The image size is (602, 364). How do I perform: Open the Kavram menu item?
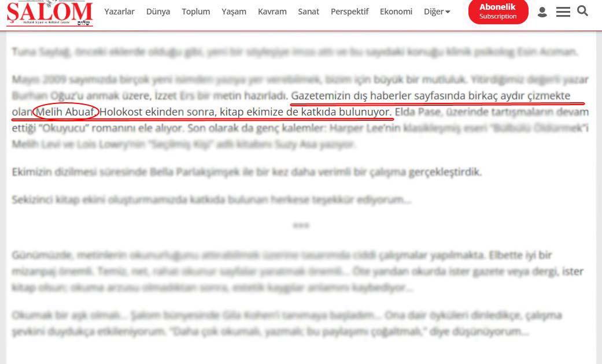[272, 12]
